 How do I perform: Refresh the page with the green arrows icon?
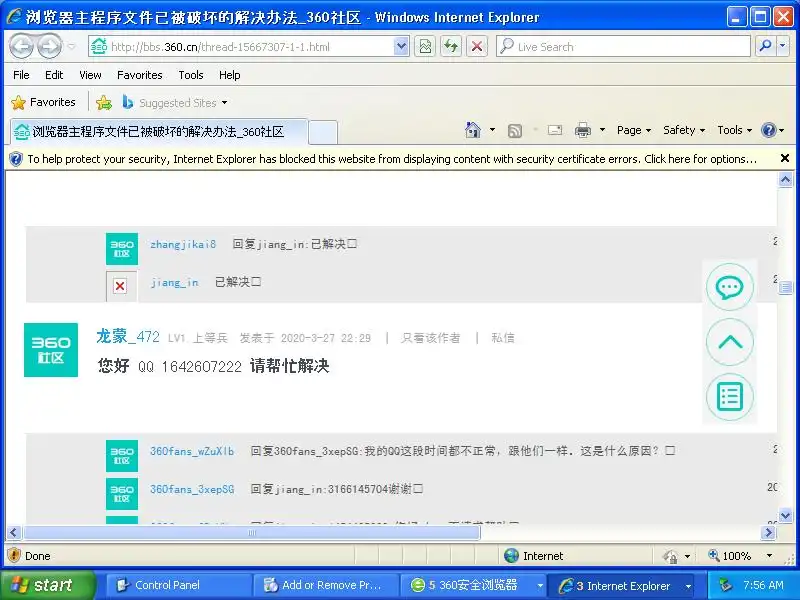[451, 46]
